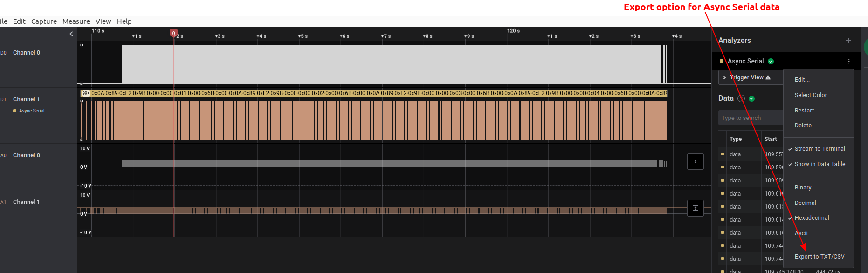Collapse the channel sidebar with the arrow
The image size is (868, 273).
[x=71, y=34]
